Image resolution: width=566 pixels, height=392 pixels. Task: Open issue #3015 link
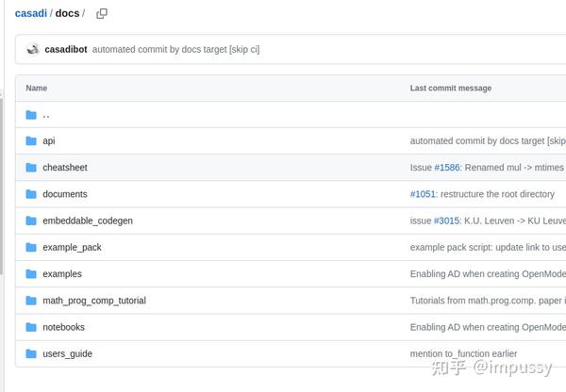click(445, 220)
